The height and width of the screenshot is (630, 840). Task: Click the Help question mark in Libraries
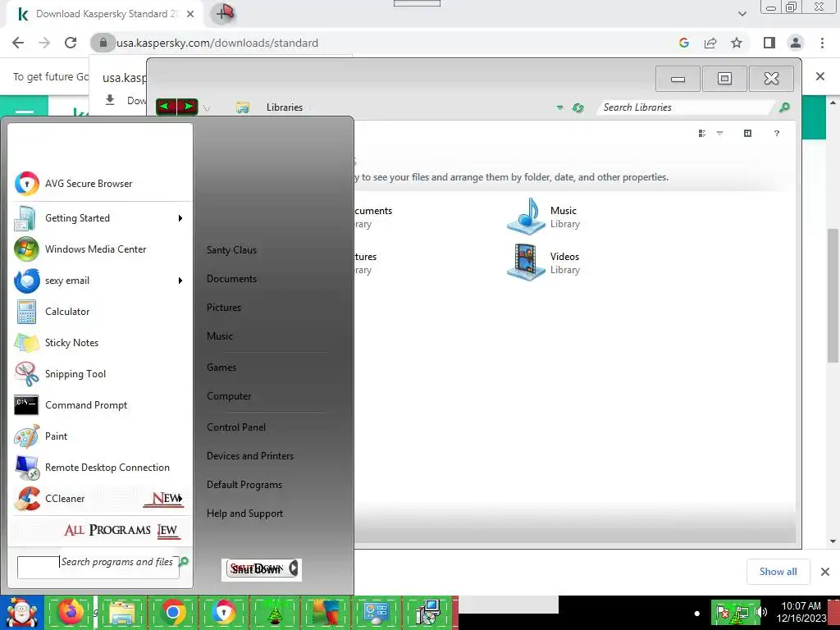pyautogui.click(x=777, y=134)
